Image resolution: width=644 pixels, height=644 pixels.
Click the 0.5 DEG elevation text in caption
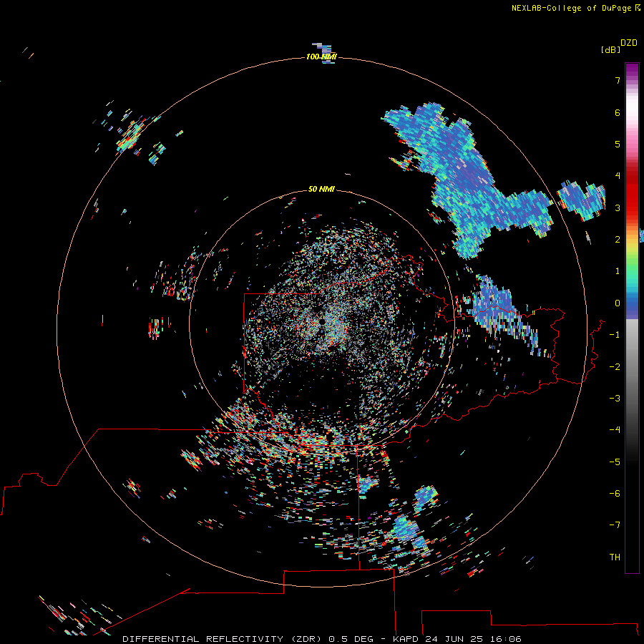tap(351, 639)
